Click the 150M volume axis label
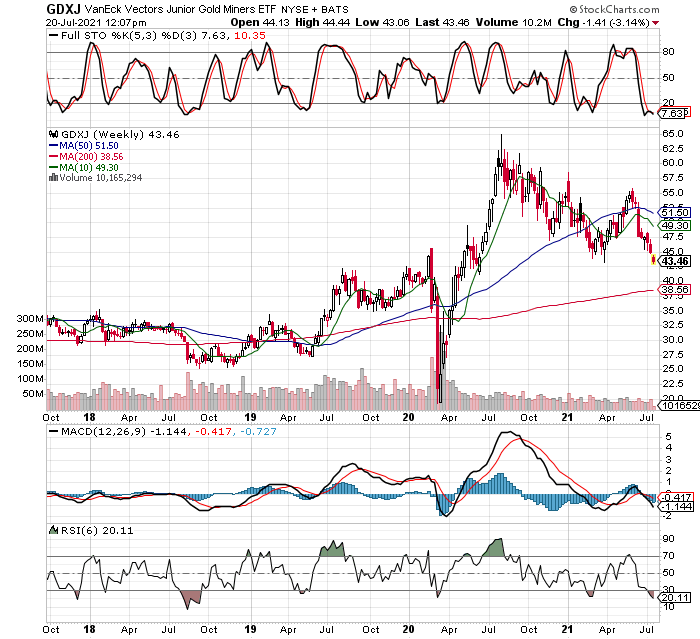700x639 pixels. pyautogui.click(x=30, y=364)
